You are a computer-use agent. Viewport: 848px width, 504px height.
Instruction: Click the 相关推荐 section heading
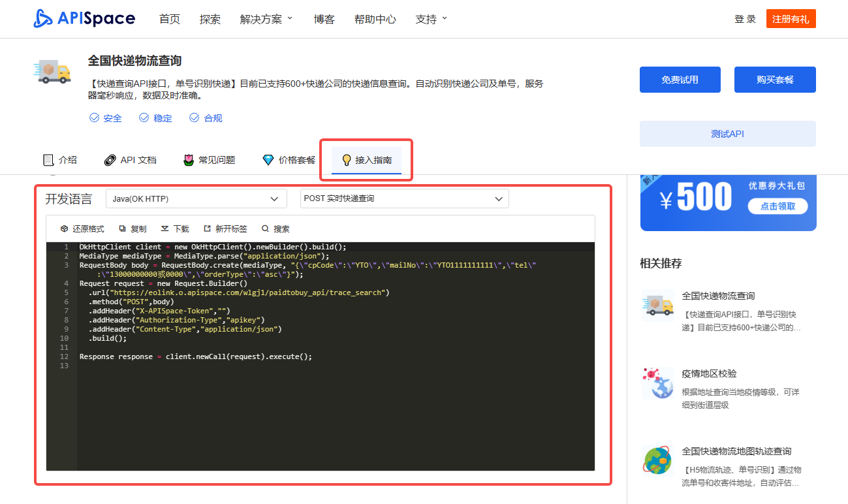pos(661,264)
